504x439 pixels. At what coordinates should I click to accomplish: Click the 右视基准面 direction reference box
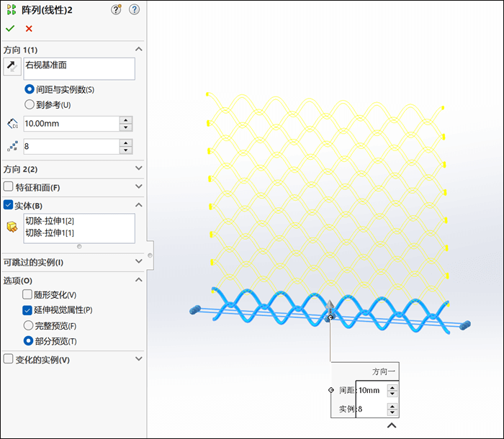(79, 69)
